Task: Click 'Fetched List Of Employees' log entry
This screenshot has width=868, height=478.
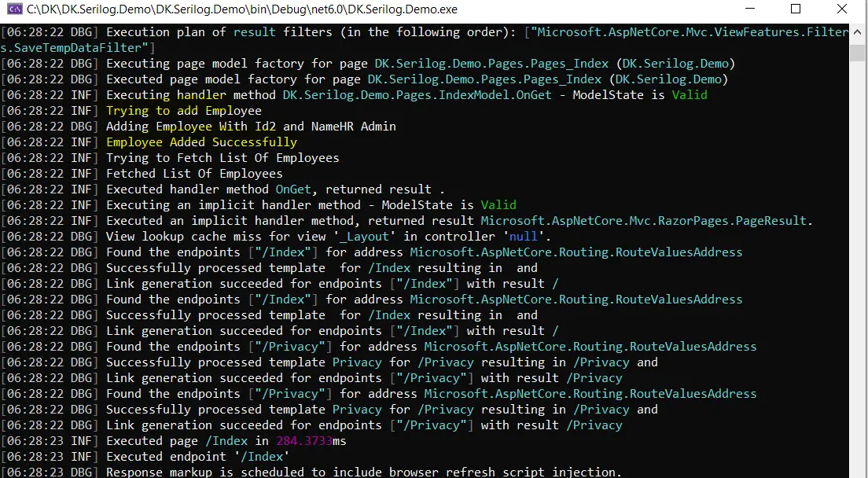Action: (x=194, y=174)
